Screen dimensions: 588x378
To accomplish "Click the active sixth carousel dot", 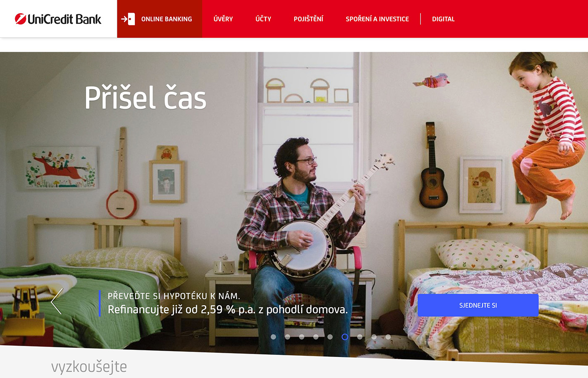I will tap(345, 337).
